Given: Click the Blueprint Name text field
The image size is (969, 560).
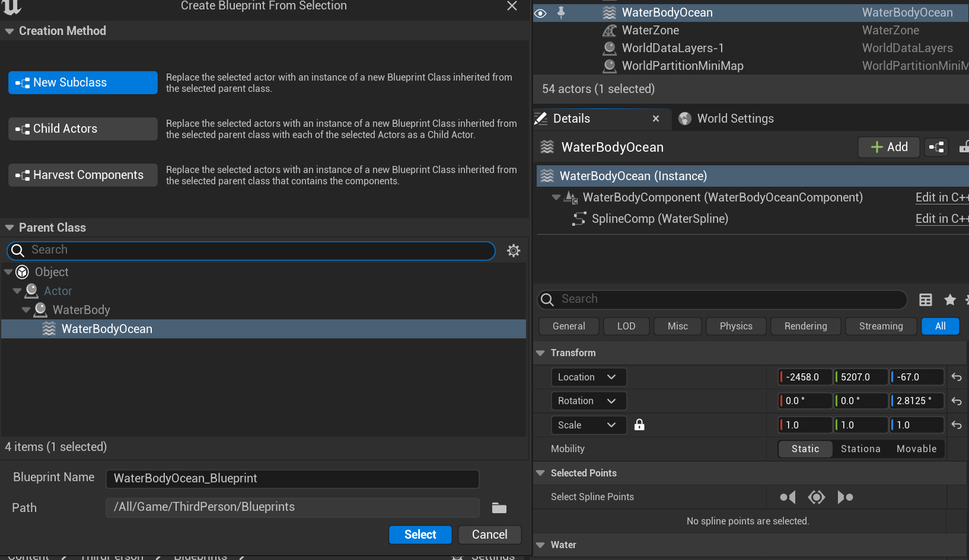Looking at the screenshot, I should pos(292,478).
